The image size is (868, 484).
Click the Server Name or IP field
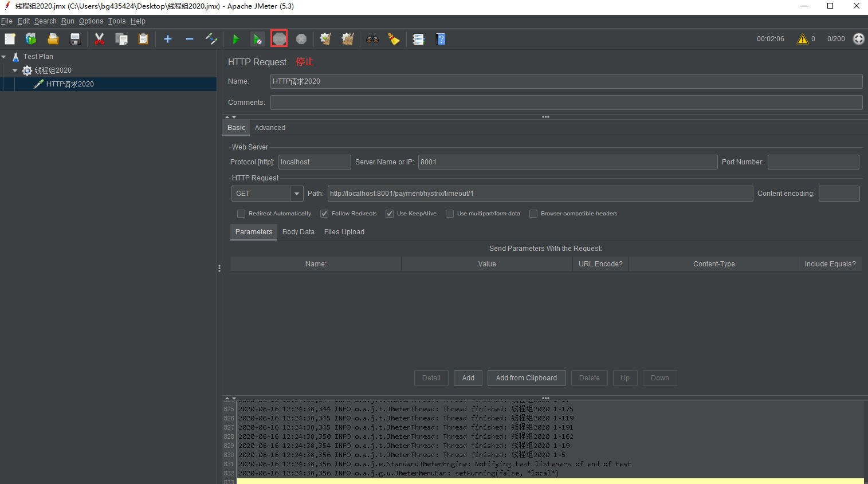pyautogui.click(x=568, y=162)
